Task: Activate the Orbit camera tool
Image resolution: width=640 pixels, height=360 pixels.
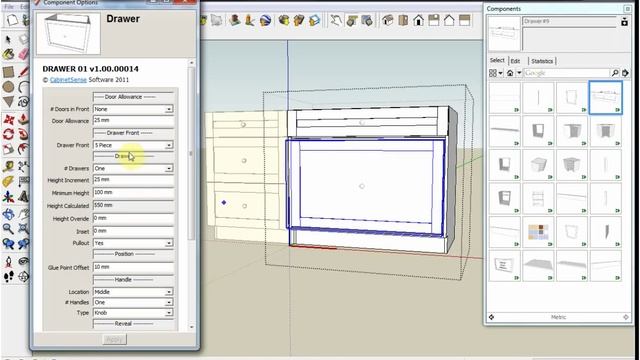Action: [x=8, y=213]
